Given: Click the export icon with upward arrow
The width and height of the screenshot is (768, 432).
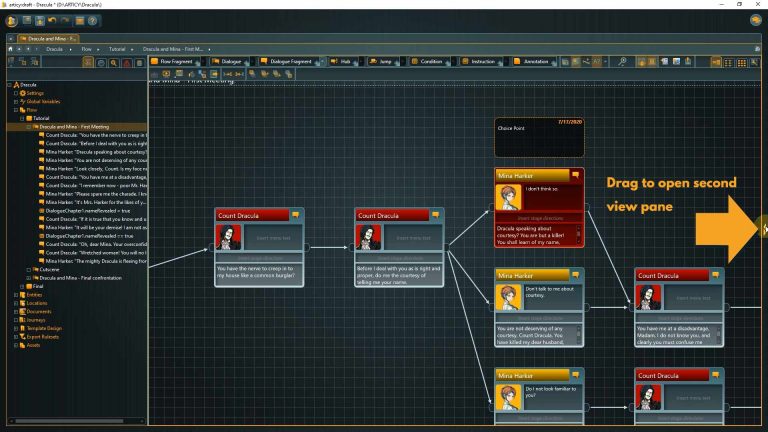Looking at the screenshot, I should [688, 61].
